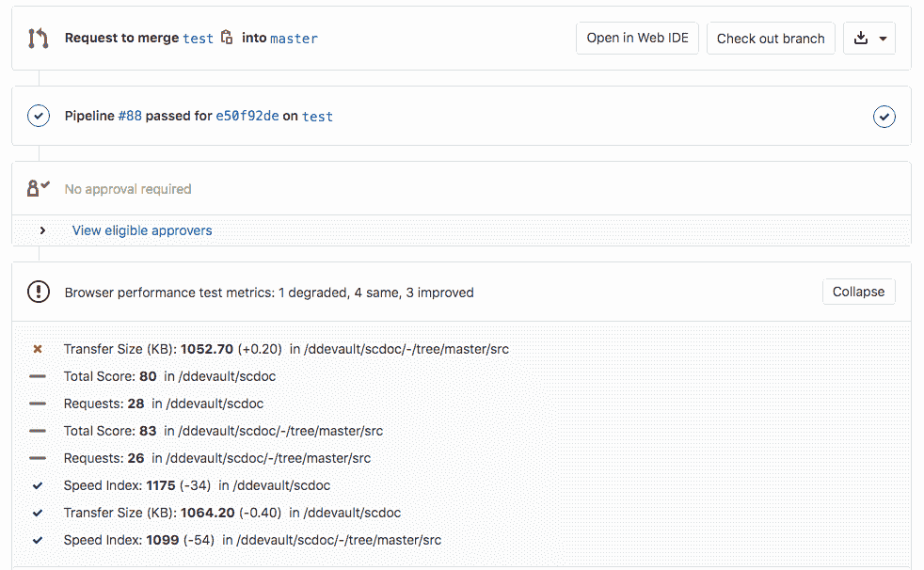Click the pipeline passed check circle icon
Image resolution: width=924 pixels, height=570 pixels.
[38, 116]
